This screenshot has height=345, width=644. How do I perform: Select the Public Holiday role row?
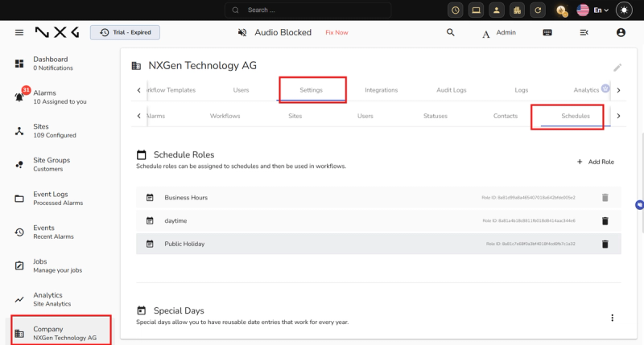(378, 244)
